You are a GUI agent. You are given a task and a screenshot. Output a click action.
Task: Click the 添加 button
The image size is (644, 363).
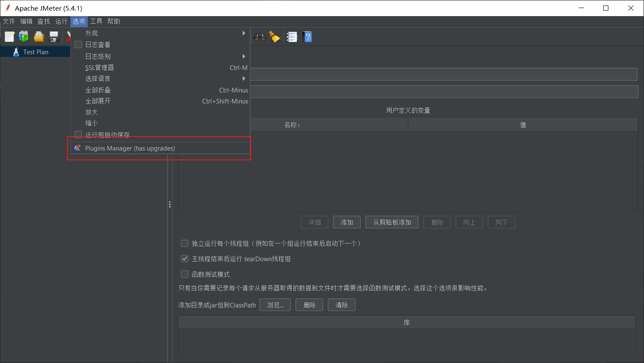click(347, 222)
